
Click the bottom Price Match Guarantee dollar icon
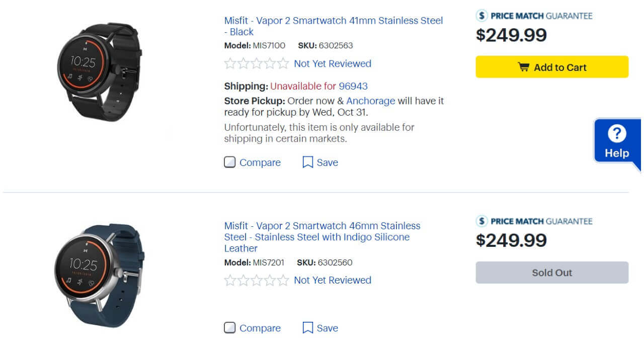pyautogui.click(x=482, y=221)
